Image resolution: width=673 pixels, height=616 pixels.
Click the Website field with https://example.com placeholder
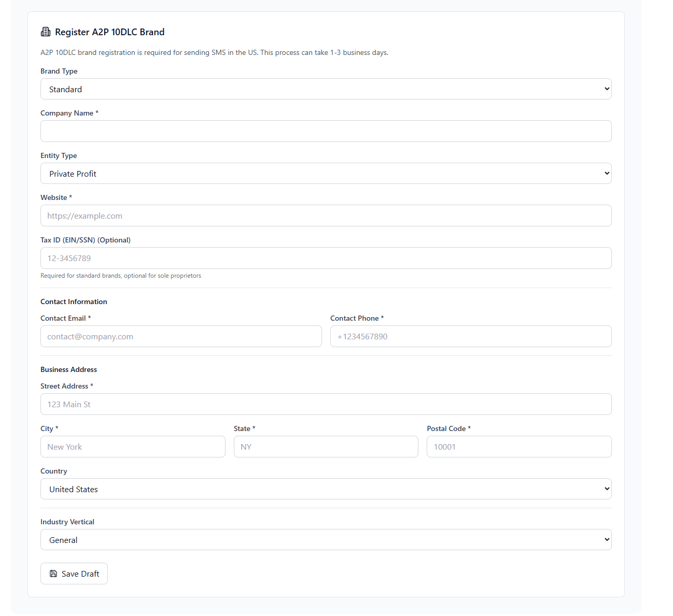click(326, 216)
